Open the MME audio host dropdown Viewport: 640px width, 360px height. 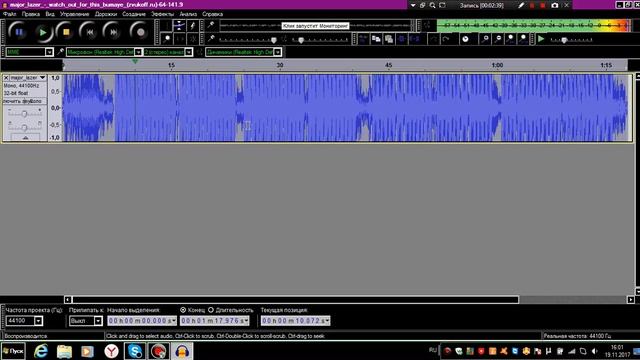point(49,52)
